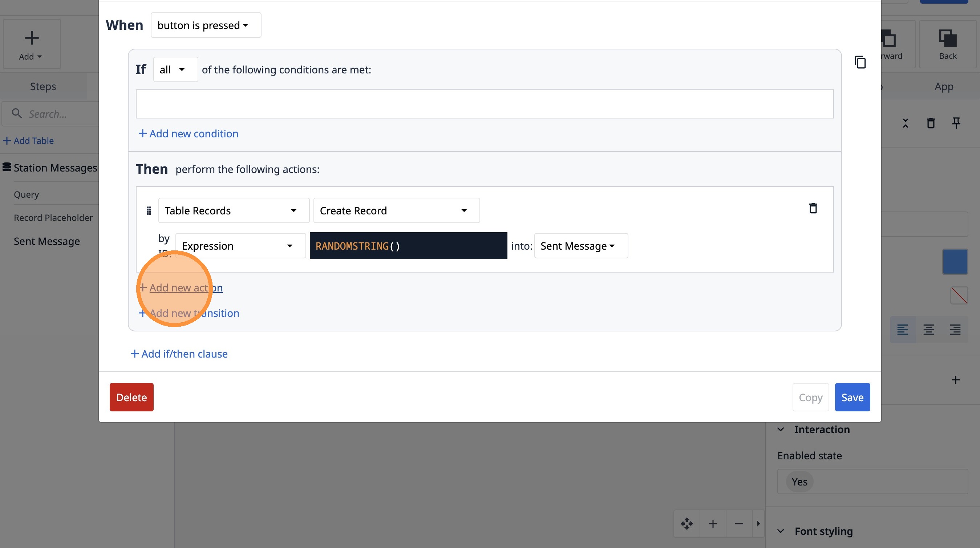Duplicate the if/then clause with copy icon
This screenshot has height=548, width=980.
[x=860, y=62]
